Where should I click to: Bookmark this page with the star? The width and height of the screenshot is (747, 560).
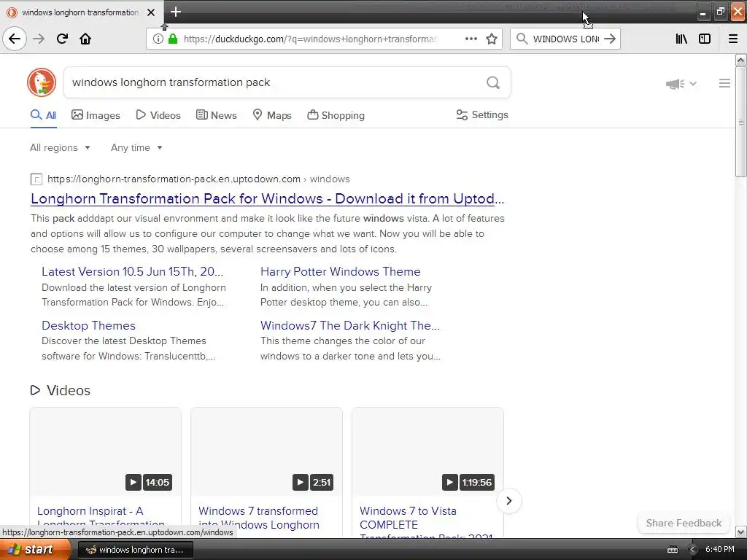[492, 39]
